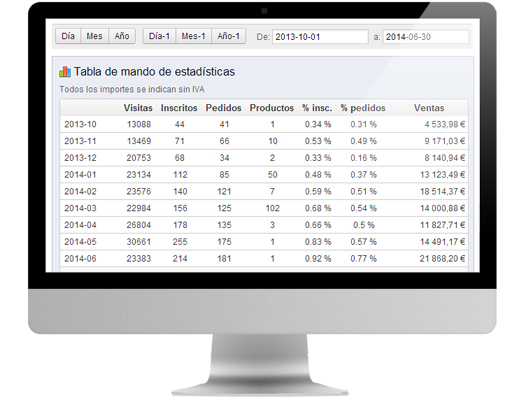Click visits value 23576
Viewport: 526px width, 400px height.
[x=139, y=191]
